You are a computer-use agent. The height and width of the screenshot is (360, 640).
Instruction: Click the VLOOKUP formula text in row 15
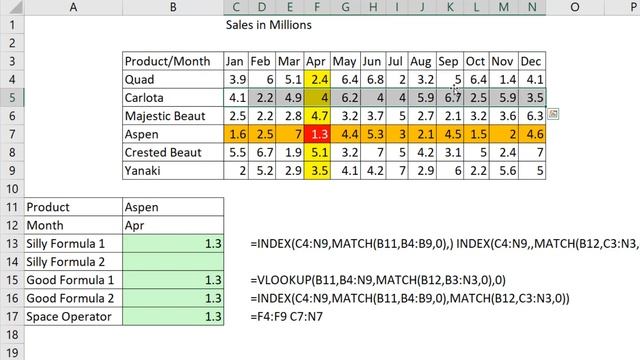pyautogui.click(x=378, y=280)
